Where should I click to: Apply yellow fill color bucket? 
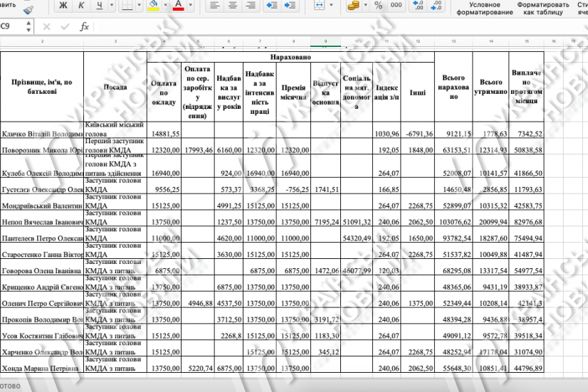click(153, 5)
